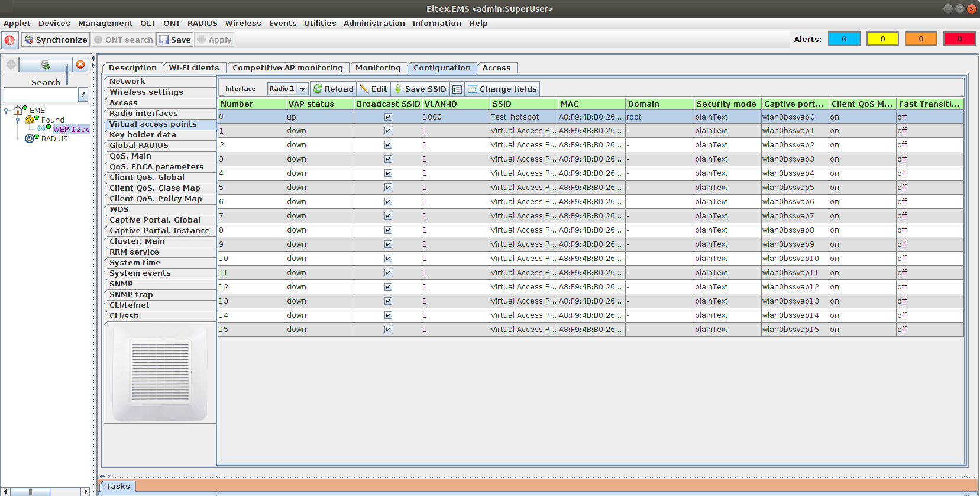The height and width of the screenshot is (496, 980).
Task: Click the database refresh button above the tree
Action: click(46, 65)
